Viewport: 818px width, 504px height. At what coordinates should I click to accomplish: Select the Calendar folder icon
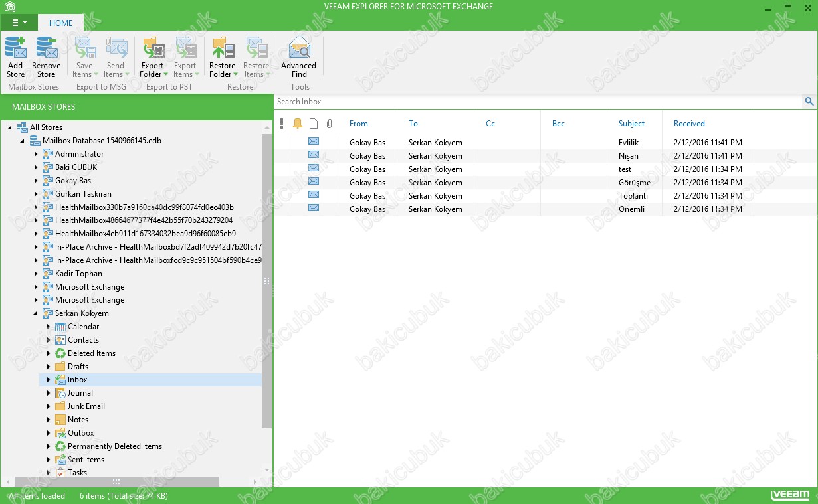(60, 327)
